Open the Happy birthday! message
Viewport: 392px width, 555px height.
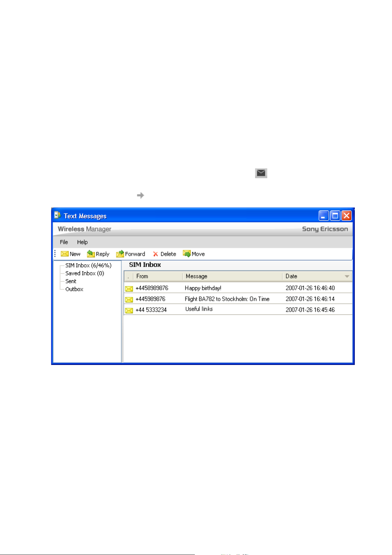point(203,288)
